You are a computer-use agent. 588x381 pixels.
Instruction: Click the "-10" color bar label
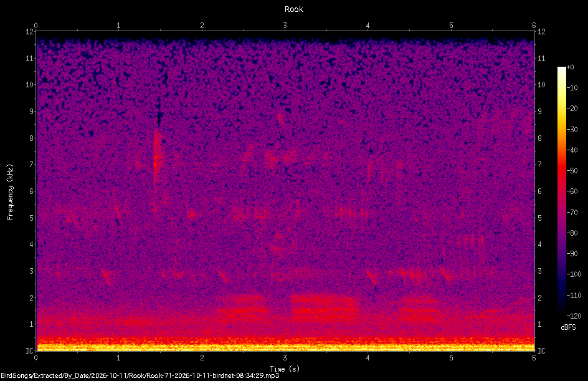(572, 88)
